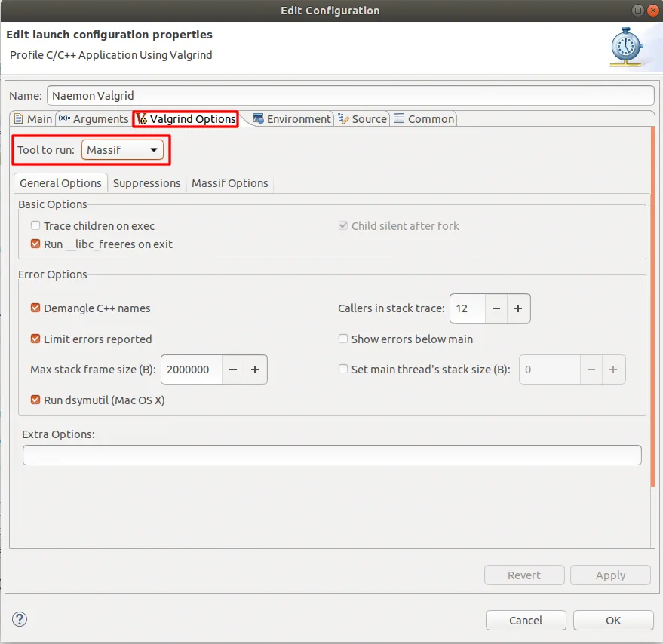Decrease Callers in stack trace value
The height and width of the screenshot is (644, 663).
496,308
